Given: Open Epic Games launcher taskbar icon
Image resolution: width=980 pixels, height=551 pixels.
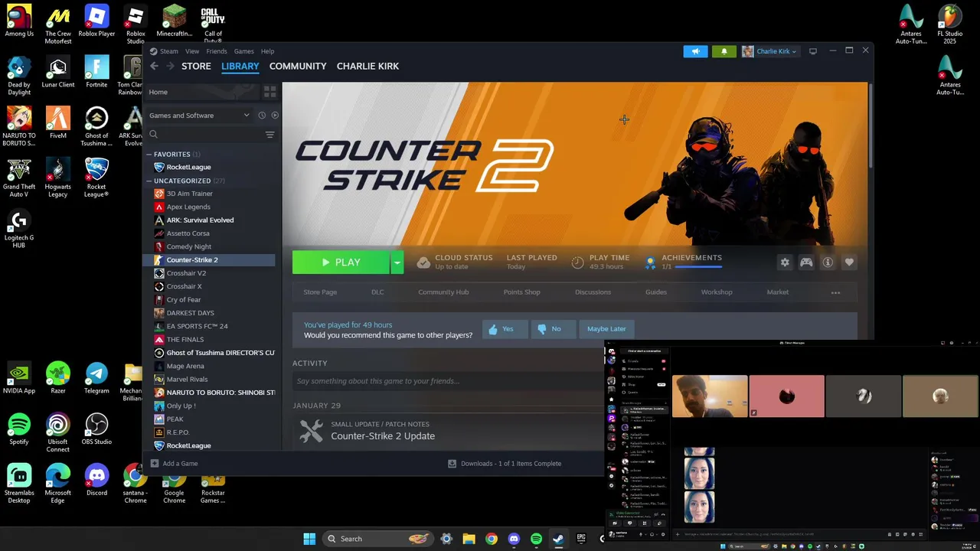Looking at the screenshot, I should pyautogui.click(x=580, y=539).
